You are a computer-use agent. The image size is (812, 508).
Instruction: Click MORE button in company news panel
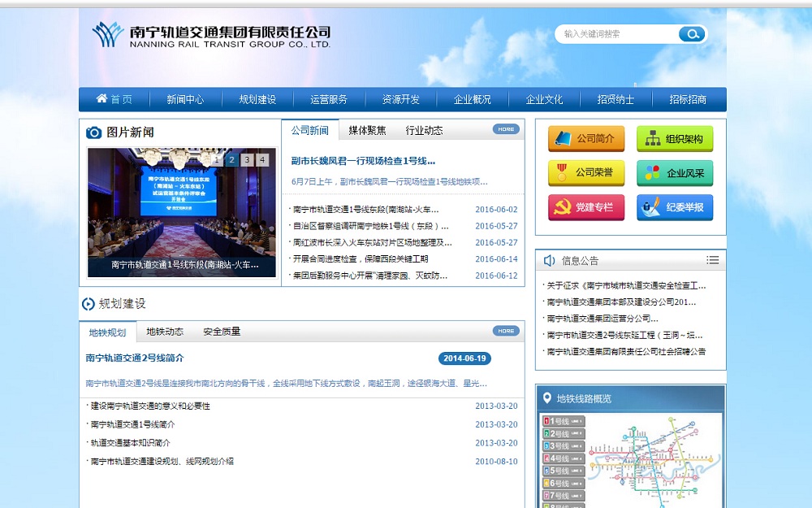(506, 129)
